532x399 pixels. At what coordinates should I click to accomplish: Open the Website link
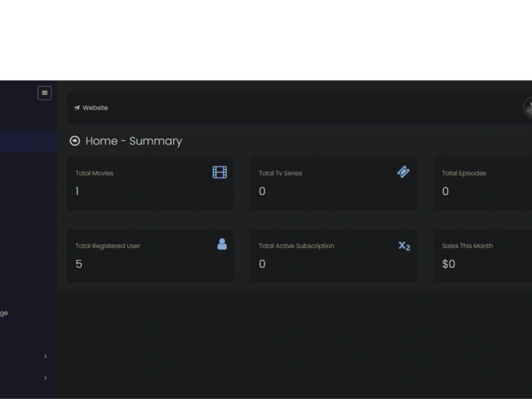click(x=91, y=108)
